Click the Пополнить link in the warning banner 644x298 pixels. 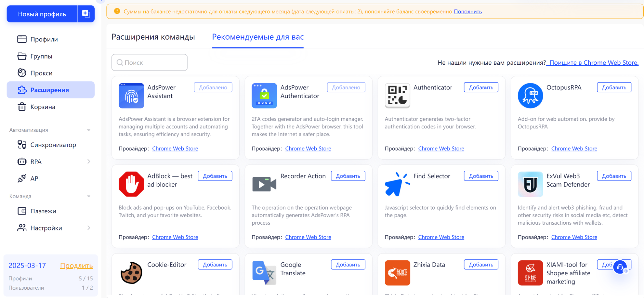[468, 12]
